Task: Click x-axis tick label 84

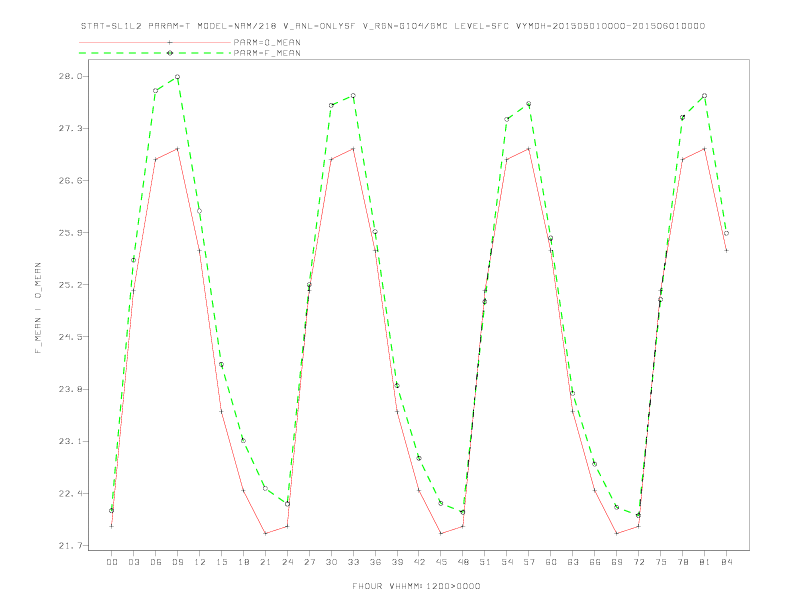Action: pos(727,562)
